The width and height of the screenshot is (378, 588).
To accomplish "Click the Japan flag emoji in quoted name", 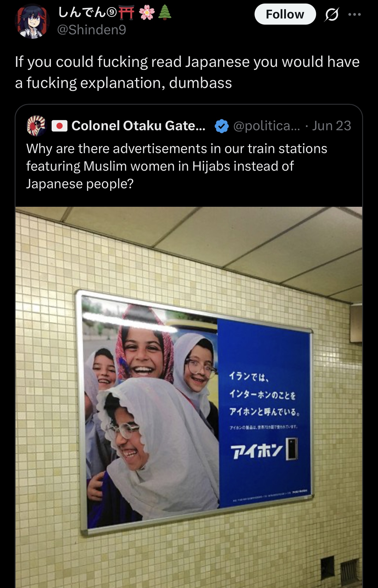I will pyautogui.click(x=60, y=126).
